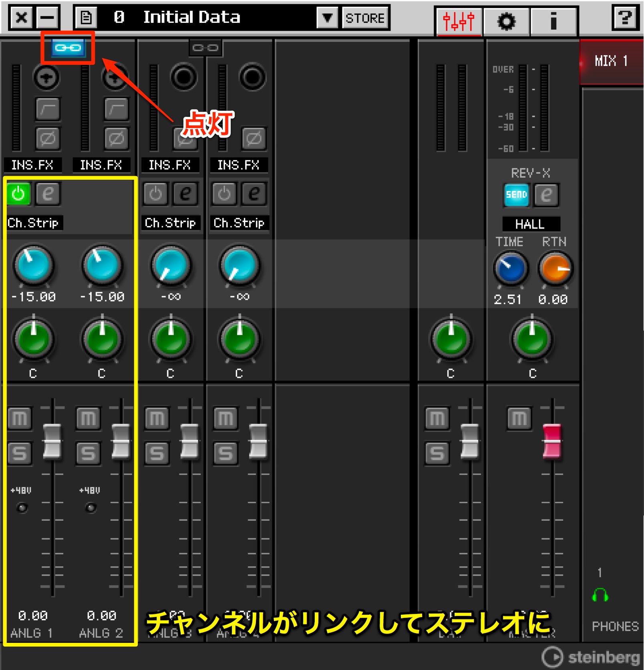Solo the ANLG 1 channel
The height and width of the screenshot is (670, 644).
(19, 453)
